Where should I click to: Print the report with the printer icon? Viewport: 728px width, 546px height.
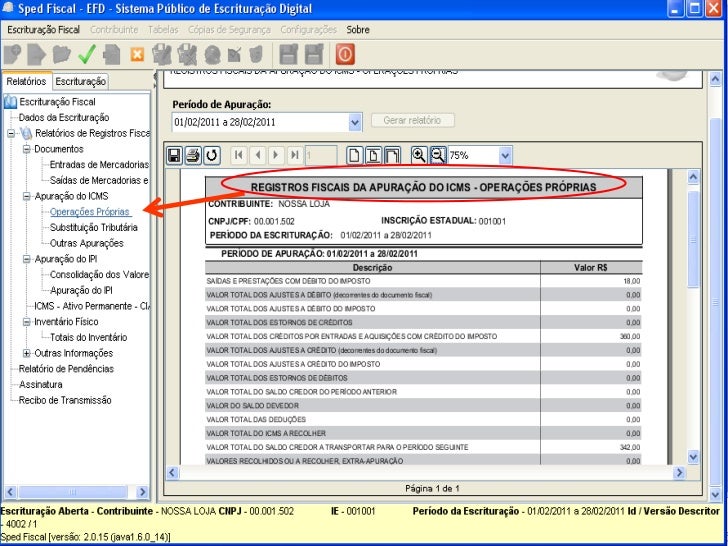(192, 155)
